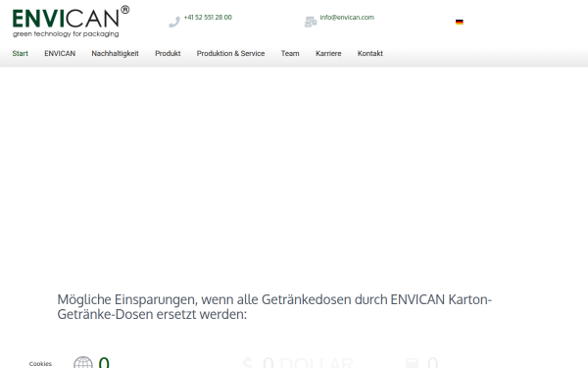The width and height of the screenshot is (588, 368).
Task: Click the email envelope icon
Action: coord(311,23)
